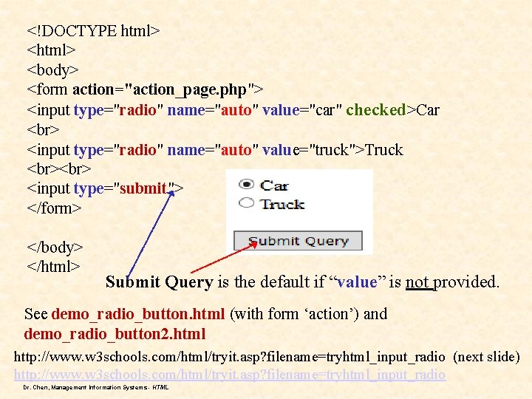Click the blue word 'value' in caption
This screenshot has height=399, width=532.
point(357,282)
